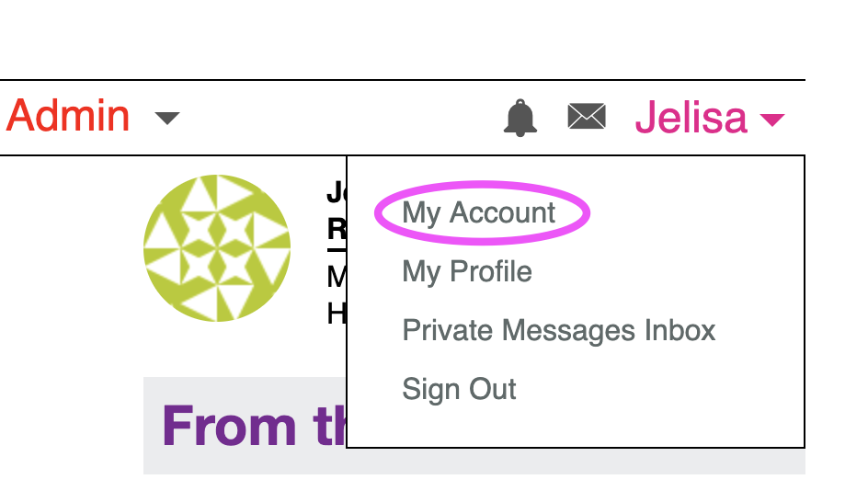Click the underlined bold link beside avatar
This screenshot has height=491, width=868.
(x=337, y=229)
